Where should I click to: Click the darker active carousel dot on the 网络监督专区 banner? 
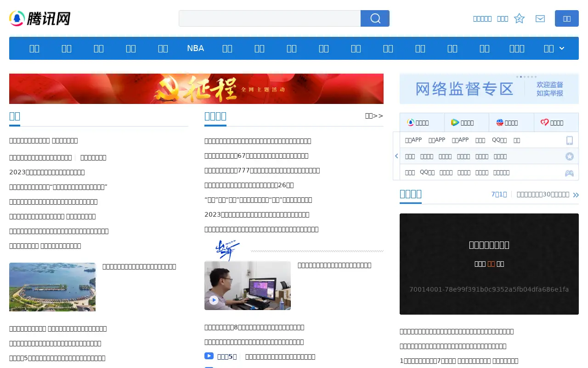(x=521, y=77)
